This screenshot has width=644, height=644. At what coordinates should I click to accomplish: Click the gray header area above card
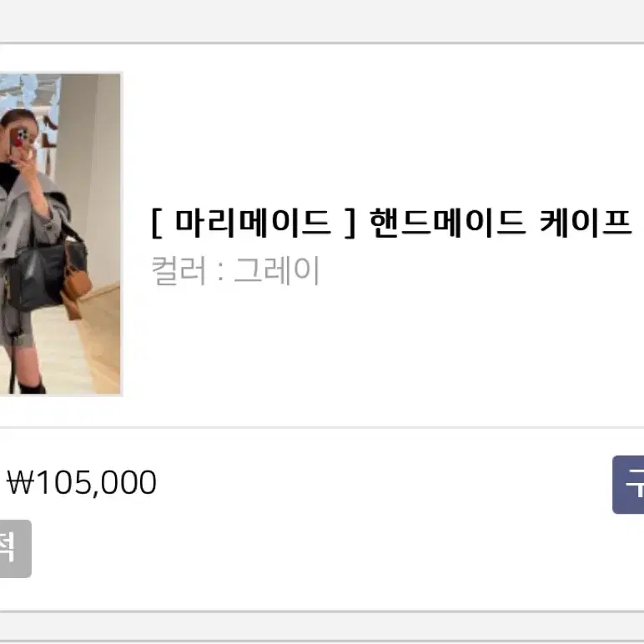coord(322,20)
